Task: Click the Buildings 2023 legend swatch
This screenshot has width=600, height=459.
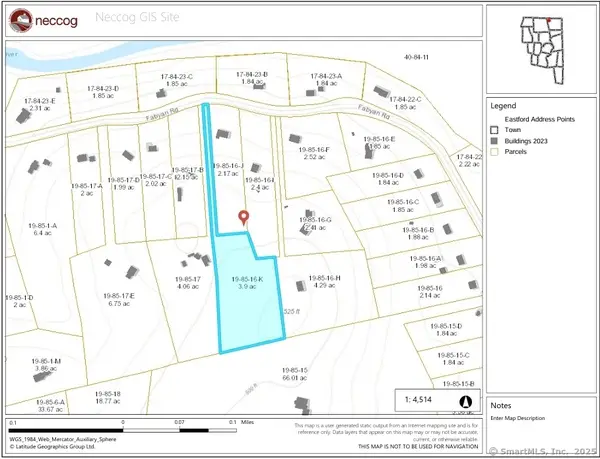Action: (x=495, y=141)
